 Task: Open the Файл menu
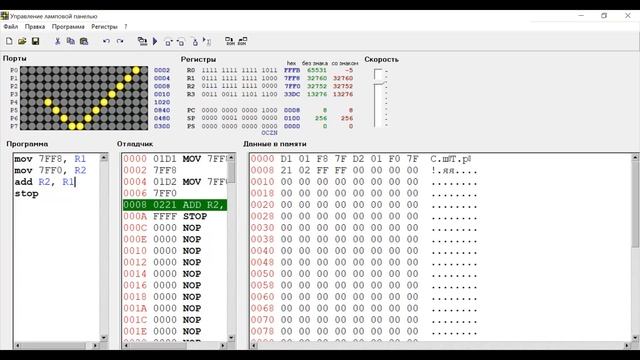[11, 27]
